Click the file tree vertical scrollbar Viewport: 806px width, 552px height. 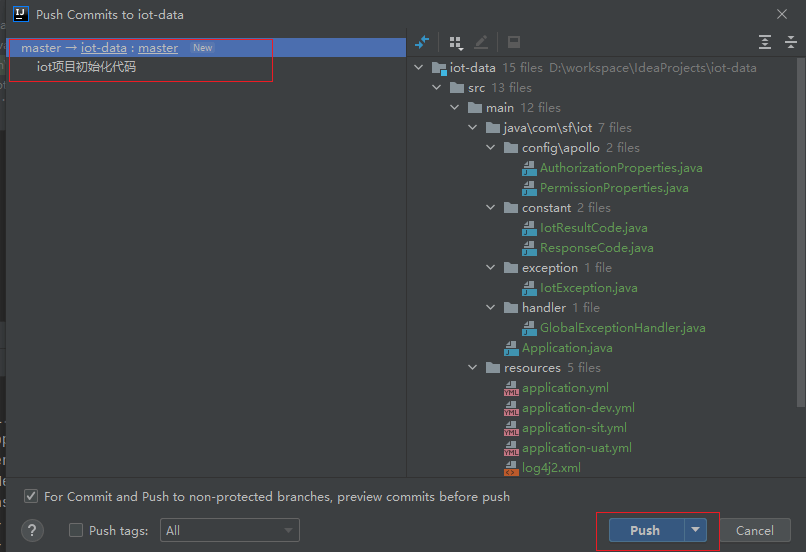point(801,231)
